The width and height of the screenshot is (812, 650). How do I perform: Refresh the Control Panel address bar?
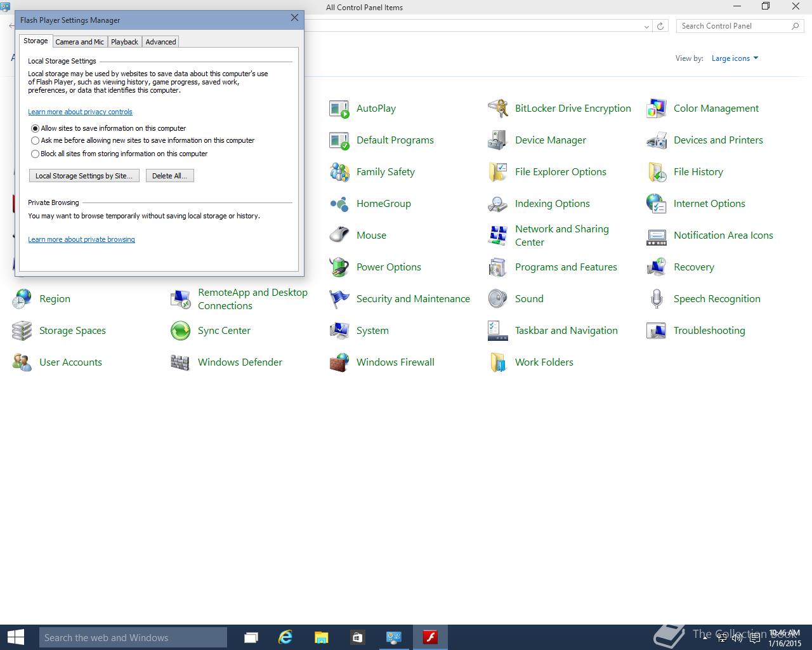tap(660, 26)
